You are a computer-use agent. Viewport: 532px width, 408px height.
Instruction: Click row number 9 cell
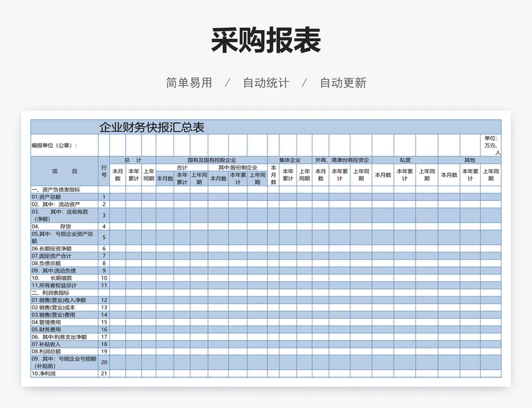[x=104, y=270]
